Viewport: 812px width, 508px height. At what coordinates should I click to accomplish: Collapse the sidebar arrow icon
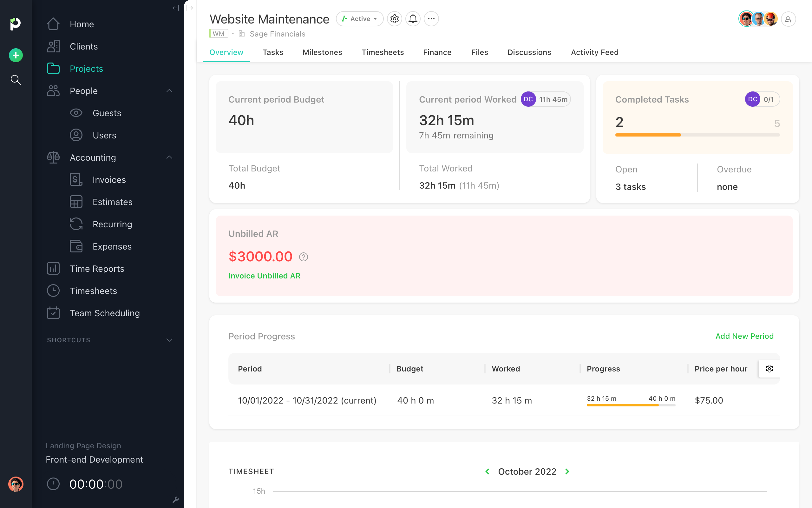coord(175,8)
